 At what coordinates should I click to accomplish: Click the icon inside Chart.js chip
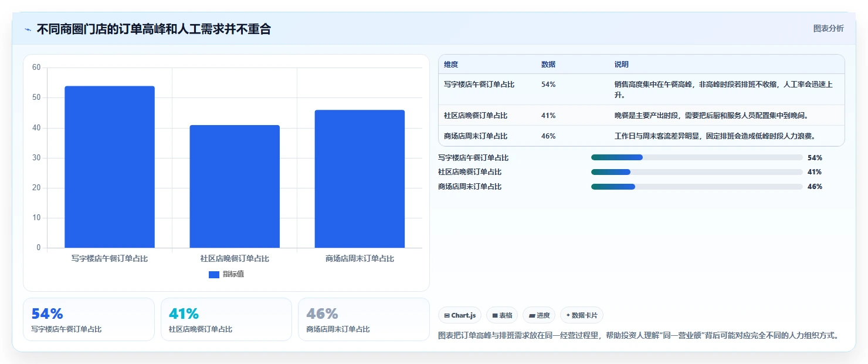[x=447, y=315]
